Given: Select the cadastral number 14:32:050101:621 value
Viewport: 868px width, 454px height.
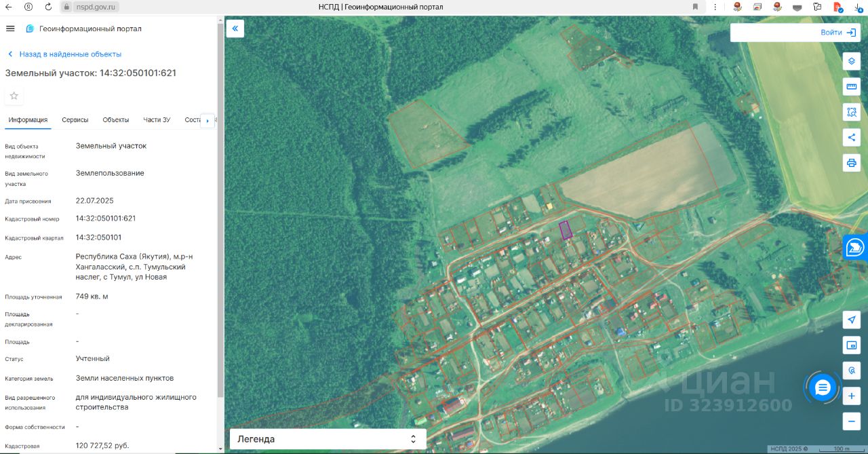Looking at the screenshot, I should click(x=106, y=219).
